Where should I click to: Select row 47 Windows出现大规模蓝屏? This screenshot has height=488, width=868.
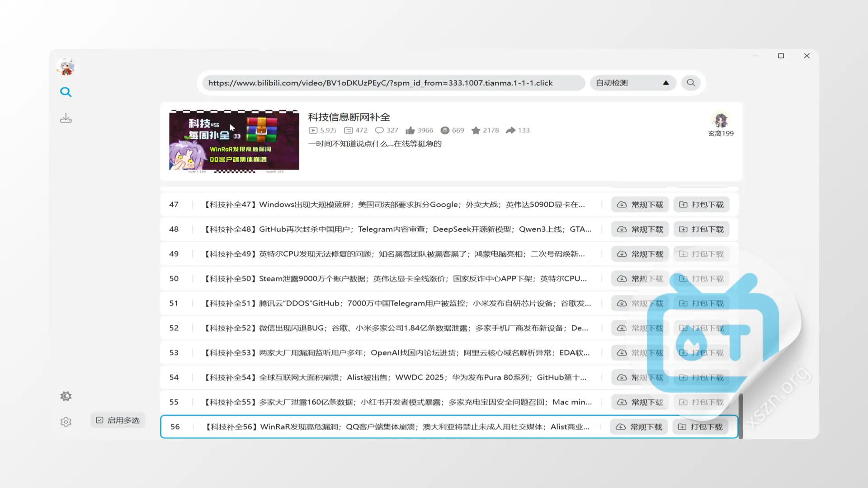click(x=449, y=205)
